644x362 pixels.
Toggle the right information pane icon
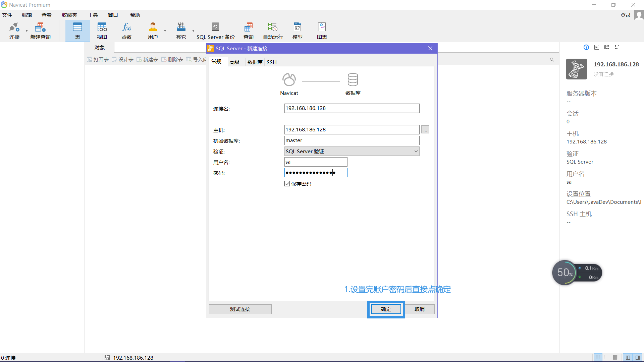click(x=638, y=358)
